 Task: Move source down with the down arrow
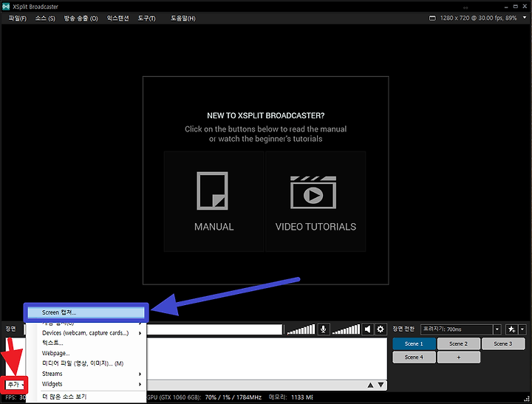(381, 385)
